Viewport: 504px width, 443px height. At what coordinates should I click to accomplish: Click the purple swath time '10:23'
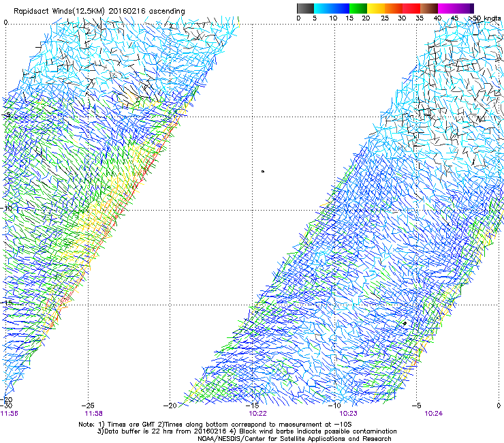tap(349, 414)
